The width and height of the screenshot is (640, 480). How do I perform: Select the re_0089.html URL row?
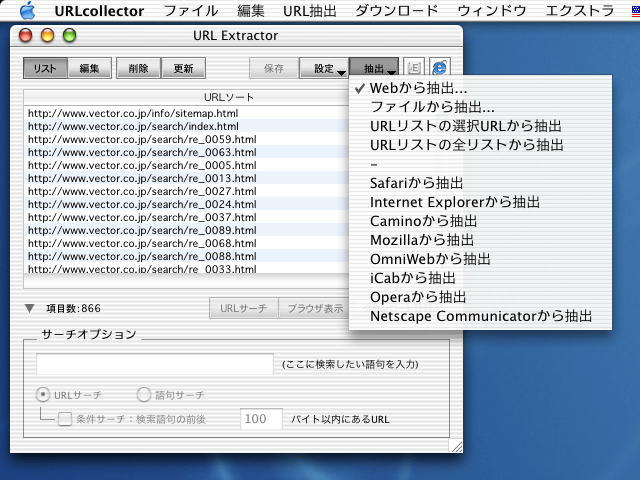point(187,230)
